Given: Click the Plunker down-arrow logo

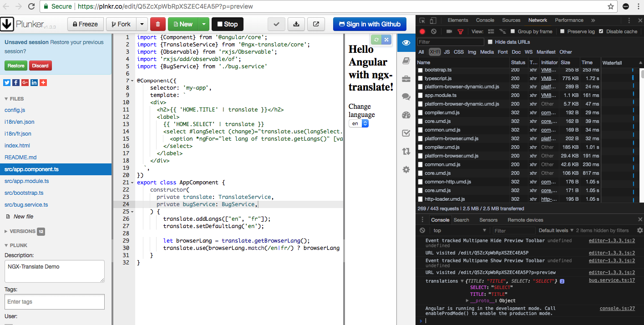Looking at the screenshot, I should tap(7, 24).
